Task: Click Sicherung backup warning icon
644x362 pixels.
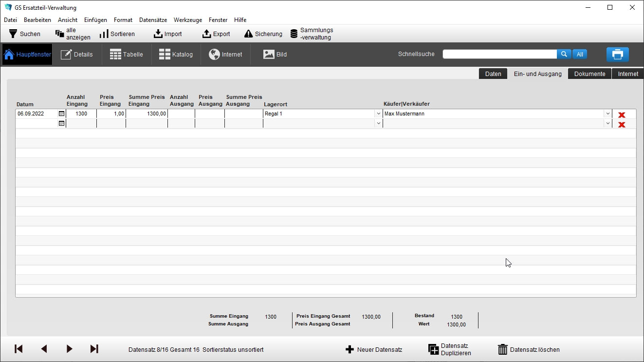Action: tap(248, 34)
